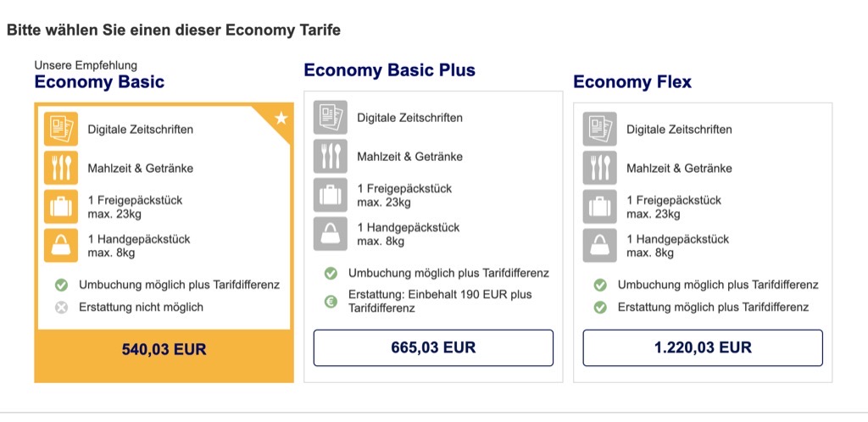Click Economy Basic Plus handbag icon
The height and width of the screenshot is (422, 868).
point(331,234)
